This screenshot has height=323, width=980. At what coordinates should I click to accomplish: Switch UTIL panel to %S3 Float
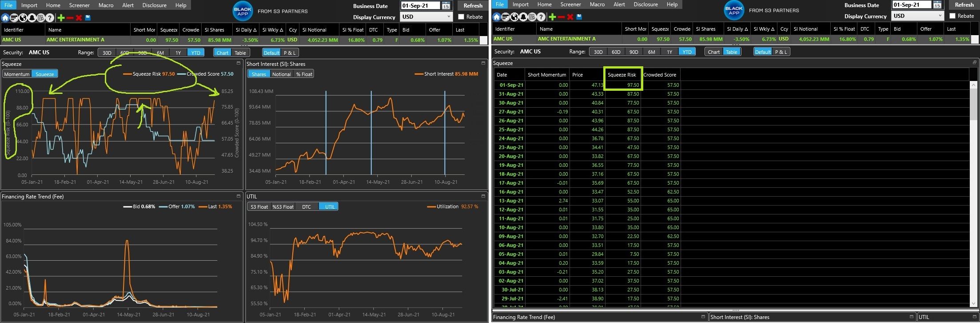283,207
